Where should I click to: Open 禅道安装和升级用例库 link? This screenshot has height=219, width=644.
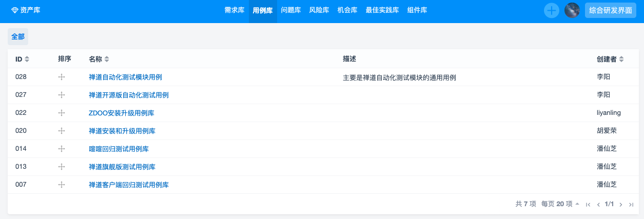[122, 131]
